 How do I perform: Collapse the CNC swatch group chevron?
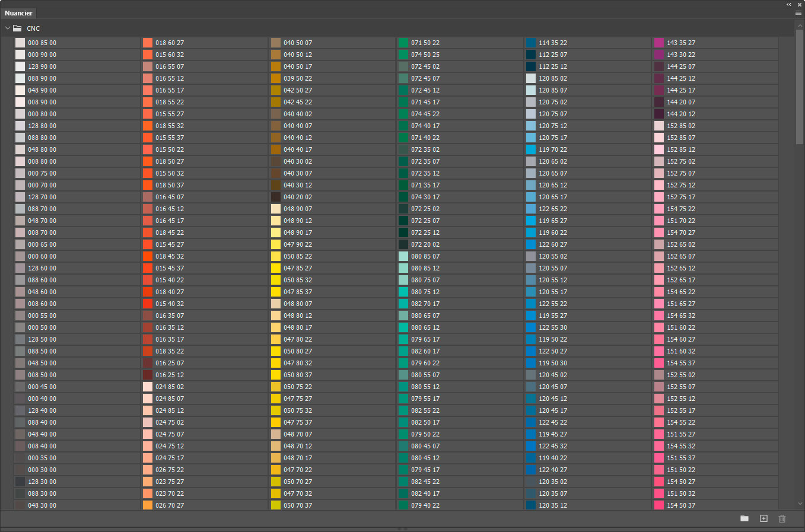[x=8, y=28]
